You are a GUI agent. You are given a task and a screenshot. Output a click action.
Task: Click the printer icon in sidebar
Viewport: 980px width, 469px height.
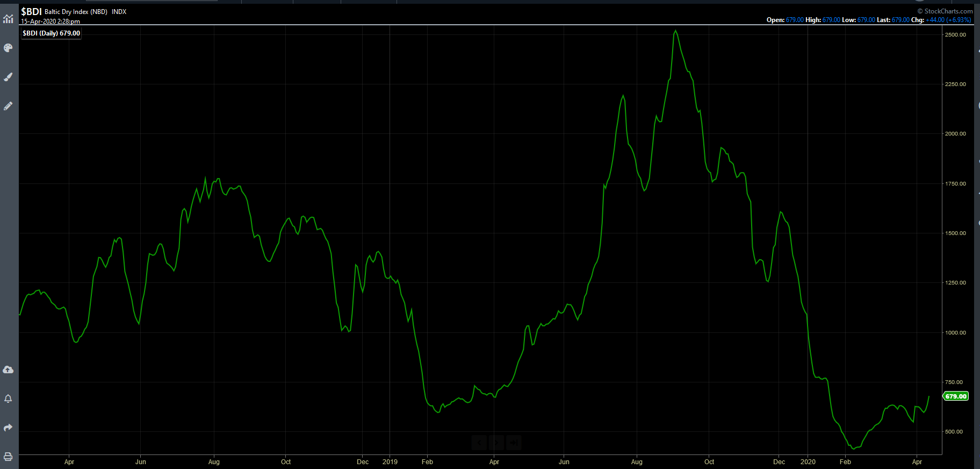pos(8,457)
